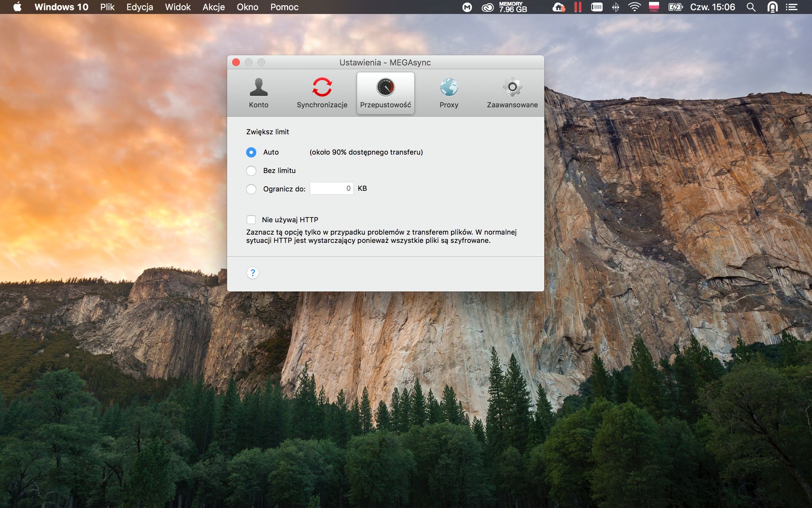Click the cloud house menu bar icon
This screenshot has height=508, width=812.
click(x=558, y=7)
